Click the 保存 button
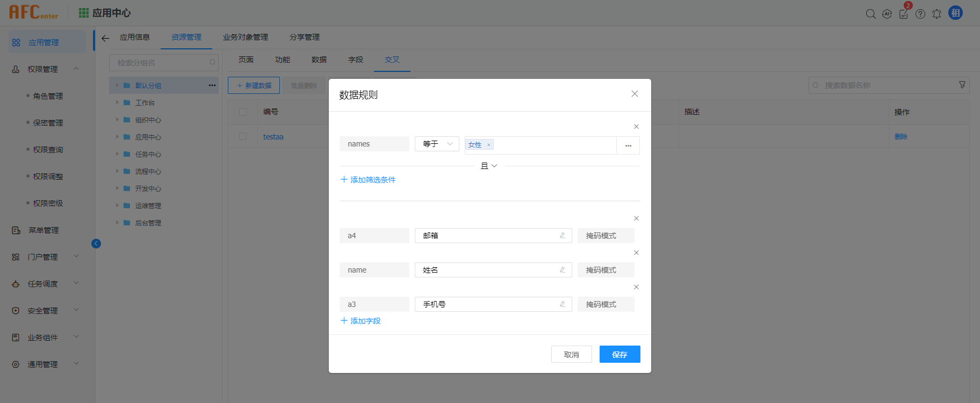The image size is (980, 403). [x=619, y=354]
